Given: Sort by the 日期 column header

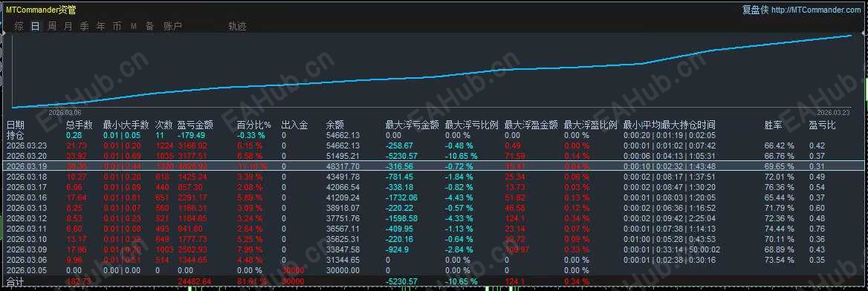Looking at the screenshot, I should point(16,125).
